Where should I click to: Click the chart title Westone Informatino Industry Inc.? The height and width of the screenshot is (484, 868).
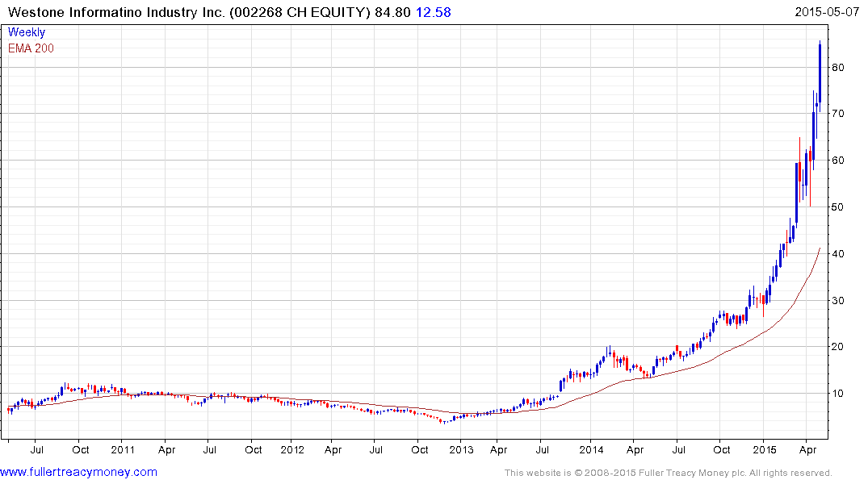tap(116, 12)
